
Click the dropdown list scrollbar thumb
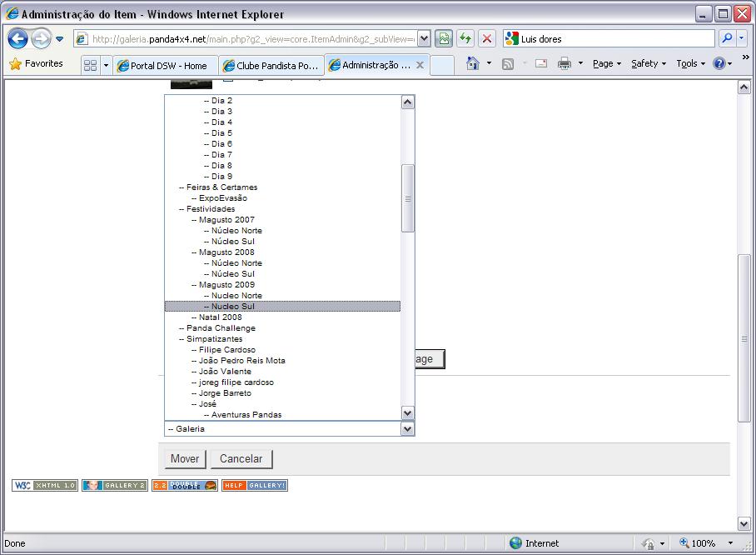(407, 198)
